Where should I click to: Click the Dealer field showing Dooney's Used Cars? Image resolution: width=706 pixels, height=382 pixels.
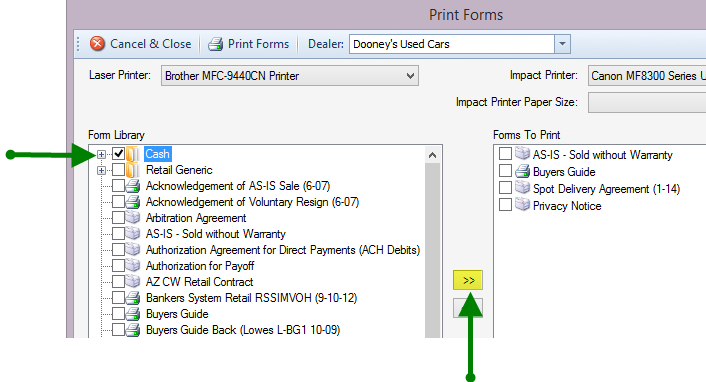point(452,44)
